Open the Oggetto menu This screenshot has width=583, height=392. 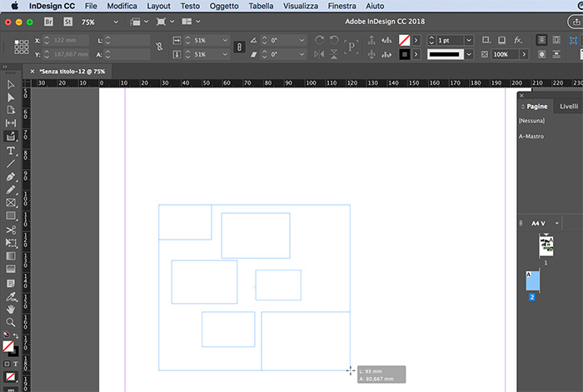pos(224,6)
